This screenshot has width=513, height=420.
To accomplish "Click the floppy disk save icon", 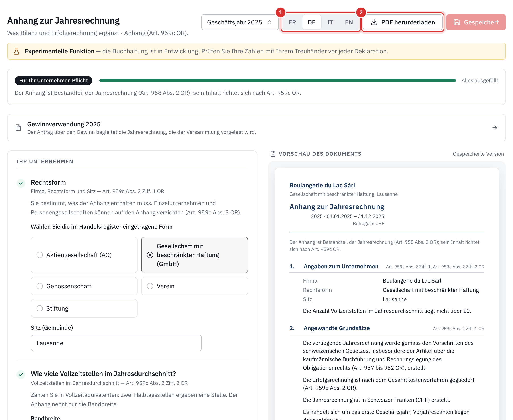I will tap(457, 22).
